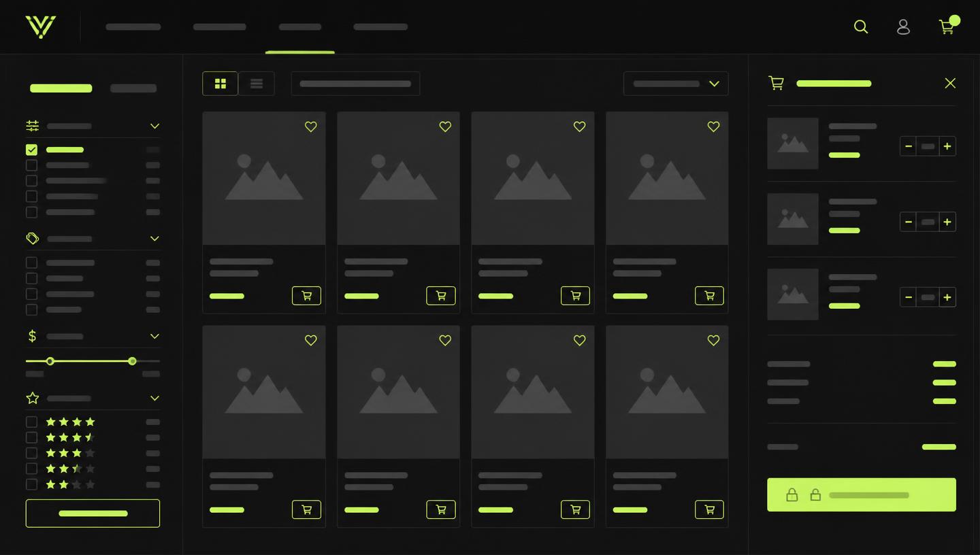Screen dimensions: 980x555
Task: Collapse the chevron beside the sliders-icon filter heading
Action: [x=154, y=126]
